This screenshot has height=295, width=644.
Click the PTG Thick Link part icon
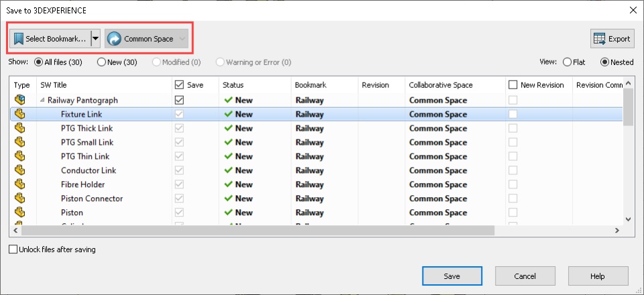click(19, 128)
